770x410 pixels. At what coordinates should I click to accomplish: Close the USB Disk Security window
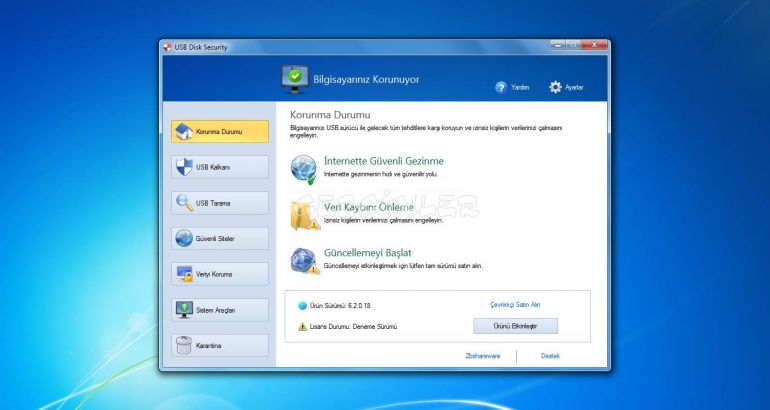[594, 45]
